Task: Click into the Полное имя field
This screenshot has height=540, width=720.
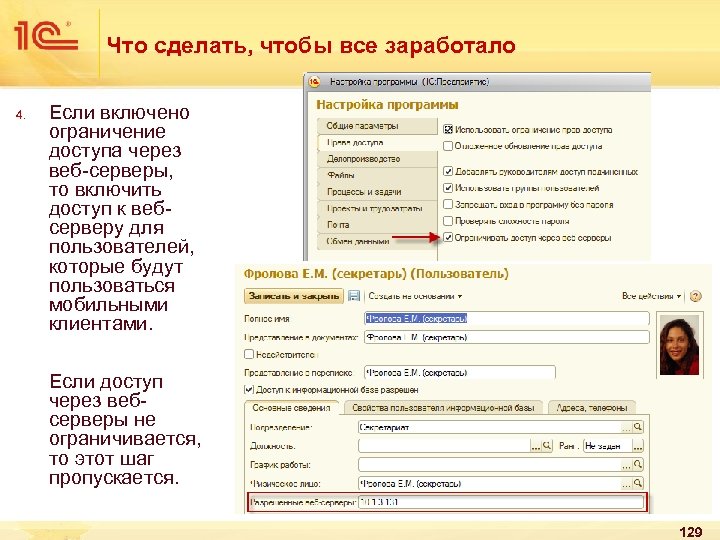Action: pos(506,318)
